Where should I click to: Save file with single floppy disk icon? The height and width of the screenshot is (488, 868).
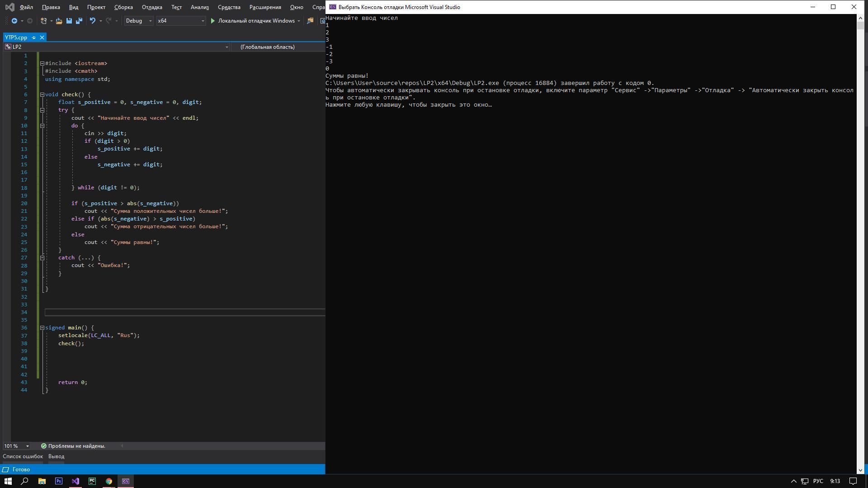(69, 21)
